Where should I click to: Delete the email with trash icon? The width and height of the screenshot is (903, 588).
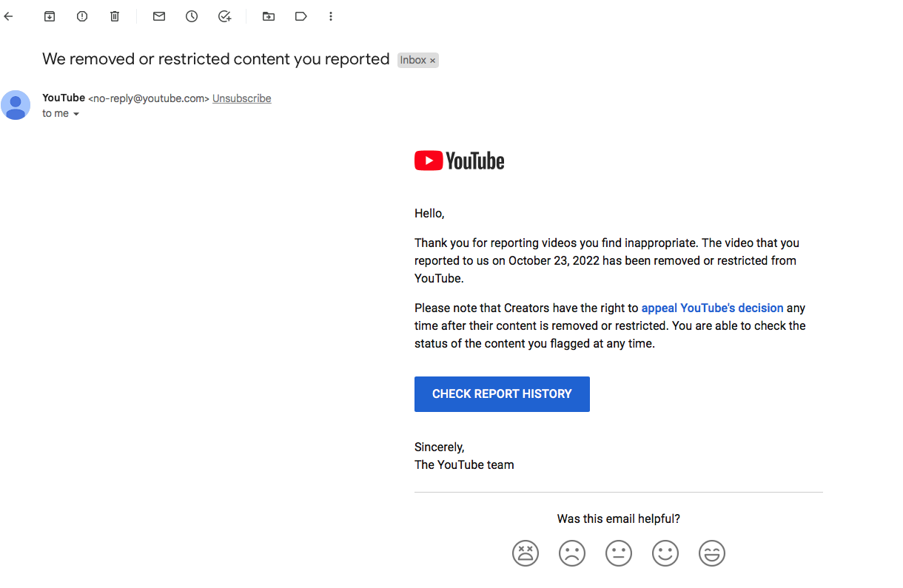(115, 16)
